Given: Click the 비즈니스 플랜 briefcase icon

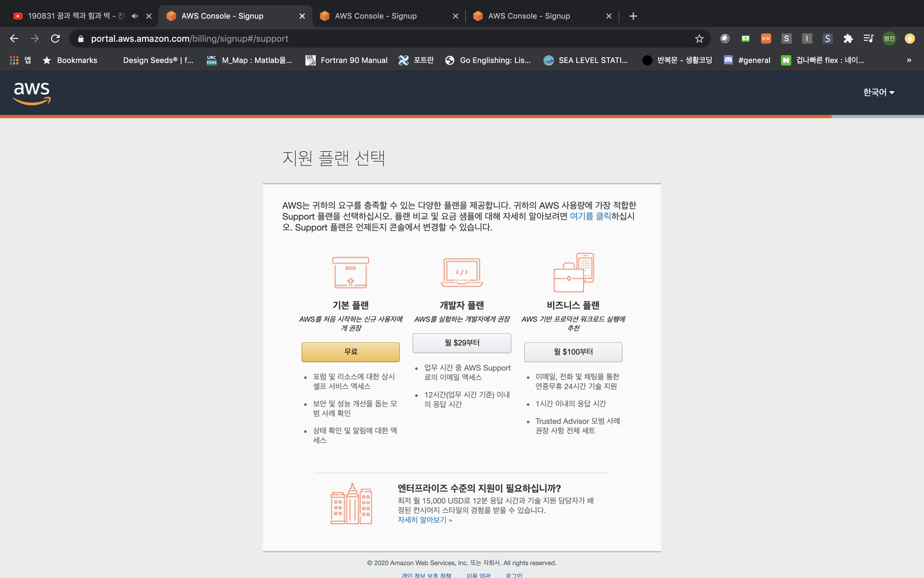Looking at the screenshot, I should tap(574, 272).
